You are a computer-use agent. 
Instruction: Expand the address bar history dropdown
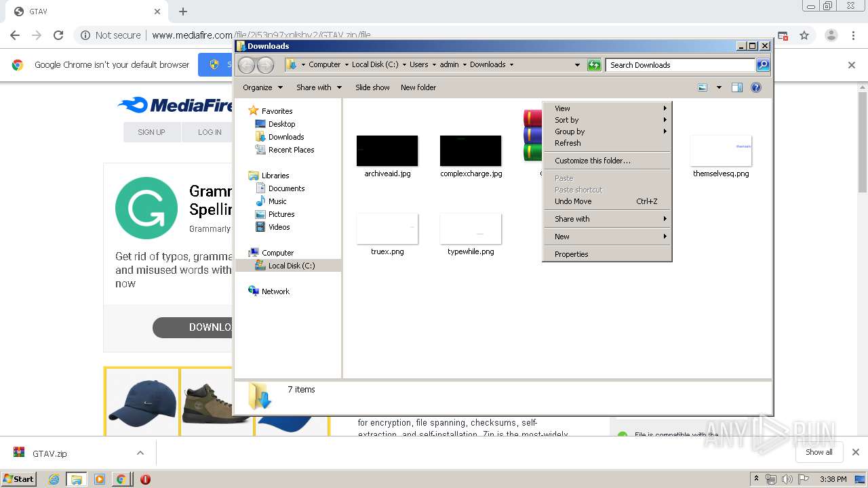(x=577, y=65)
